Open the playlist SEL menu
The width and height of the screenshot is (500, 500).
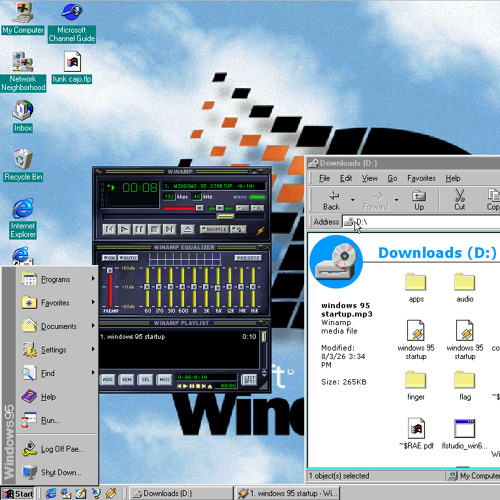(x=146, y=379)
